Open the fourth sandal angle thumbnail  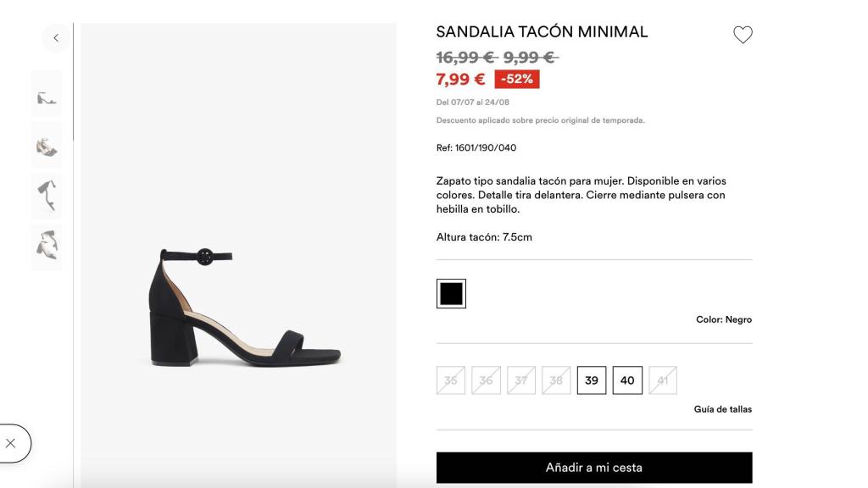click(47, 246)
